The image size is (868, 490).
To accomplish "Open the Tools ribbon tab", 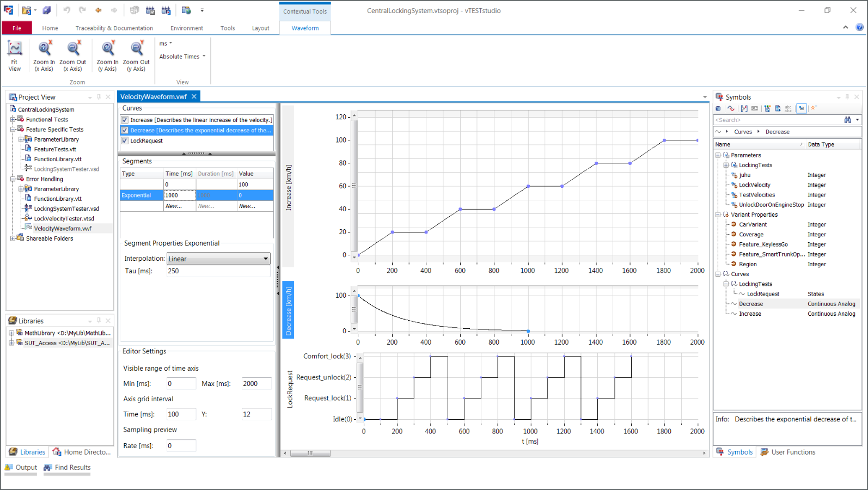I will tap(228, 28).
